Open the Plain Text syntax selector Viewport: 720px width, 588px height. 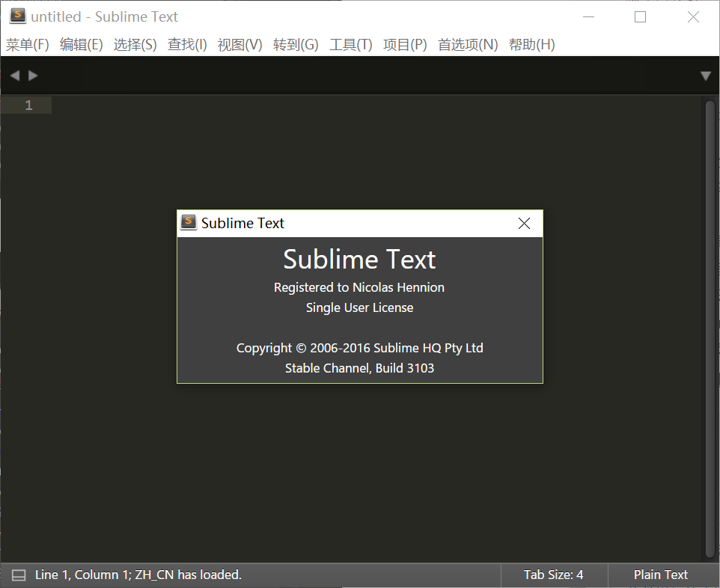pyautogui.click(x=661, y=575)
